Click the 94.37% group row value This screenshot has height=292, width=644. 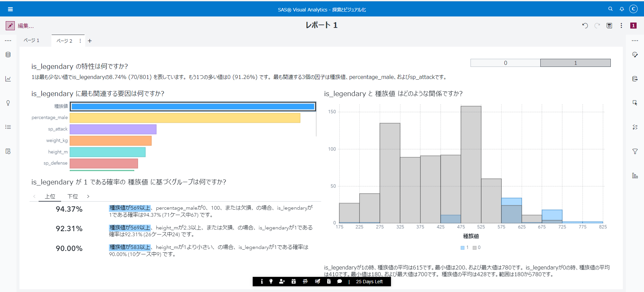tap(69, 209)
